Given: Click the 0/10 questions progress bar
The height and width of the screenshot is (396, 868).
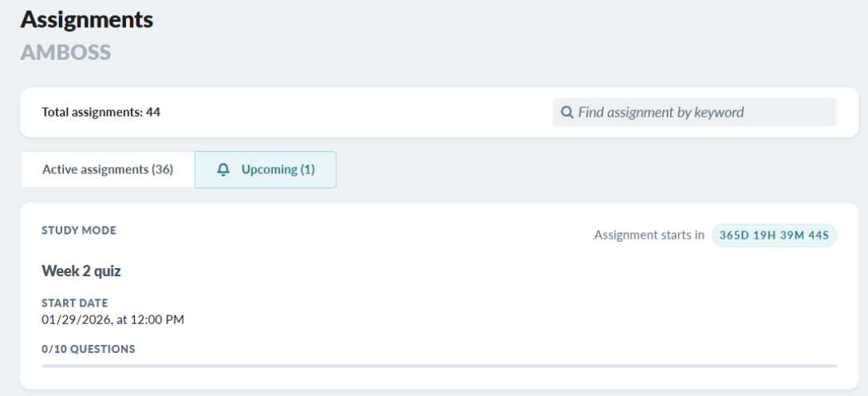Looking at the screenshot, I should 439,366.
